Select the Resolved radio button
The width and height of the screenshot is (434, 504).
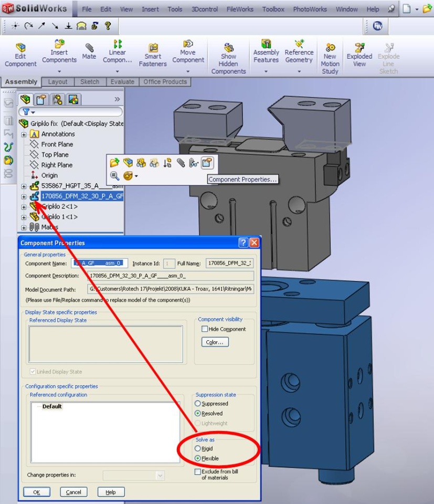coord(197,413)
